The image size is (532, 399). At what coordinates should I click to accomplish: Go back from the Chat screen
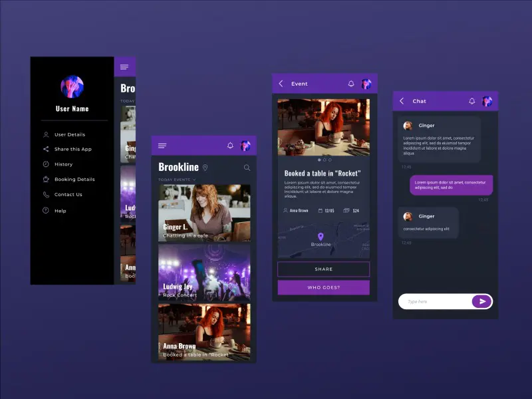tap(402, 101)
